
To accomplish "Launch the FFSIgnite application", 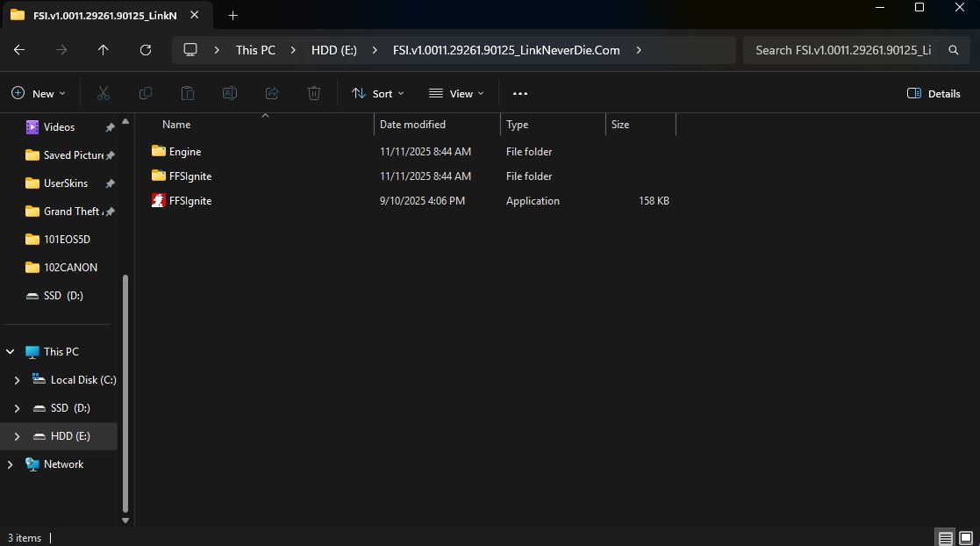I will [x=190, y=200].
